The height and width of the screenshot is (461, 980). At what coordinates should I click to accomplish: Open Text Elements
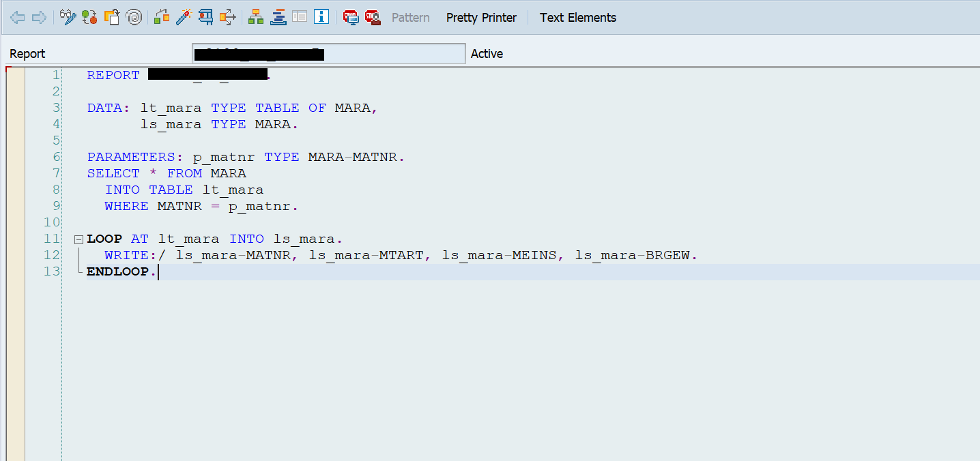click(577, 17)
